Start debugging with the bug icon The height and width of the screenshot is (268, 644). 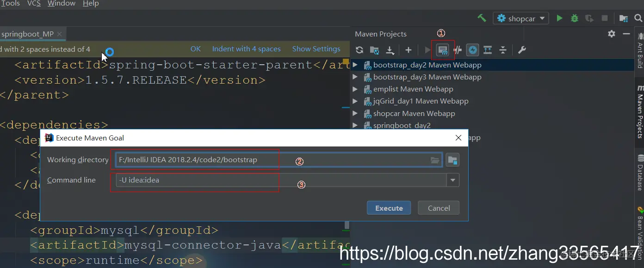click(x=574, y=18)
